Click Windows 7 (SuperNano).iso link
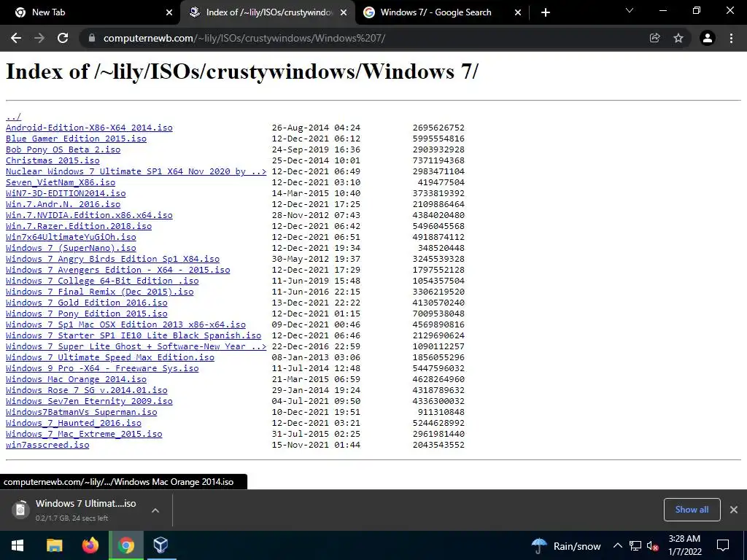747x560 pixels. click(71, 248)
